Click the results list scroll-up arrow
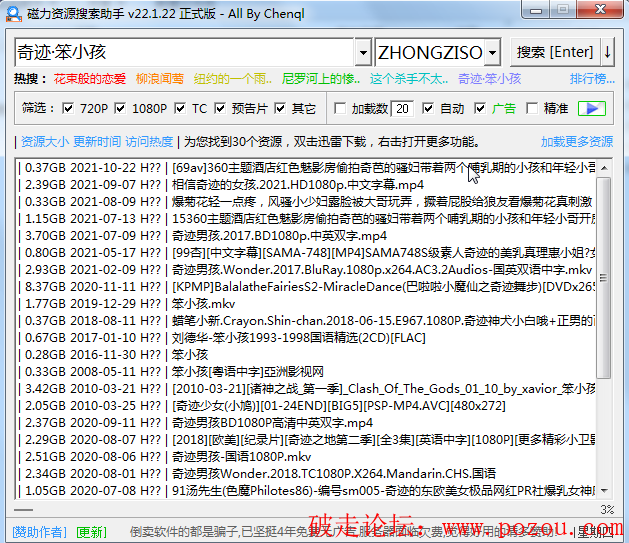This screenshot has height=543, width=629. (x=604, y=168)
